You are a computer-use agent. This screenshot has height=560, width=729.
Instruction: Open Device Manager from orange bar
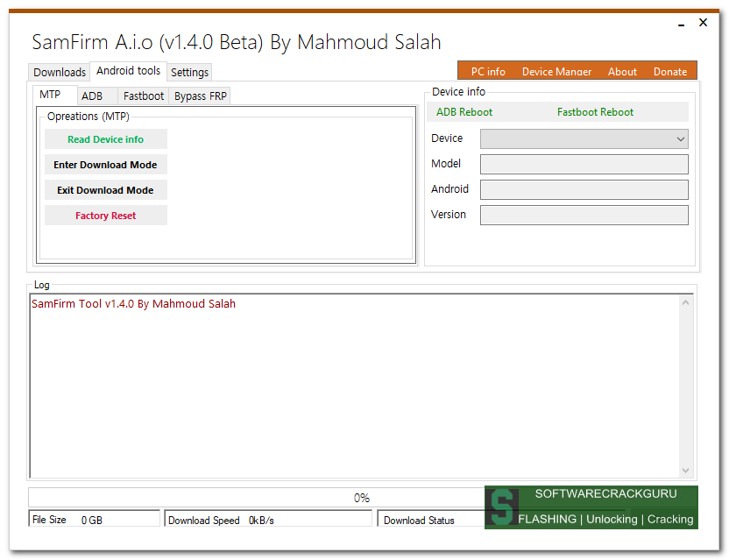point(556,71)
